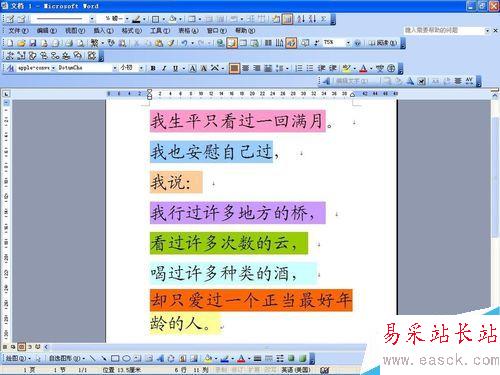Click the Increase Indent icon
Image resolution: width=500 pixels, height=375 pixels.
(333, 68)
